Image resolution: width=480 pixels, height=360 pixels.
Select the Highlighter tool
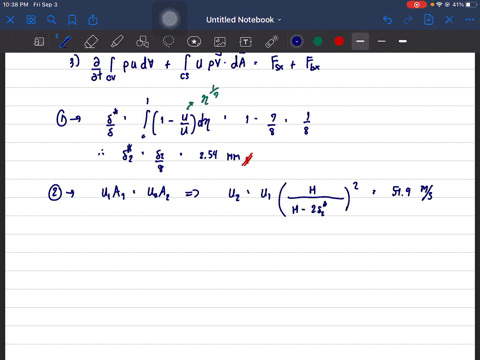pyautogui.click(x=117, y=42)
